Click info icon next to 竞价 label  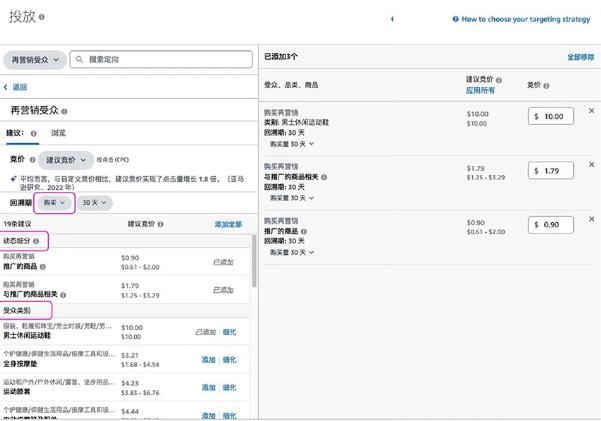point(32,159)
